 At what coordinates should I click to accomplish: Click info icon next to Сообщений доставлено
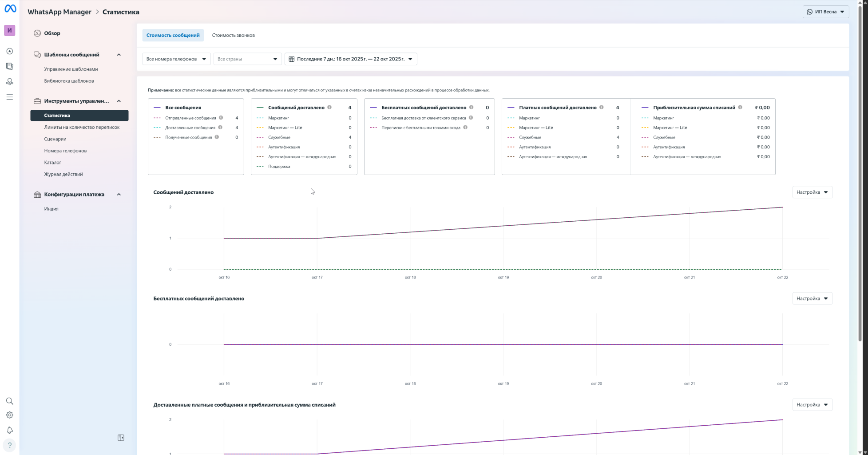[329, 107]
